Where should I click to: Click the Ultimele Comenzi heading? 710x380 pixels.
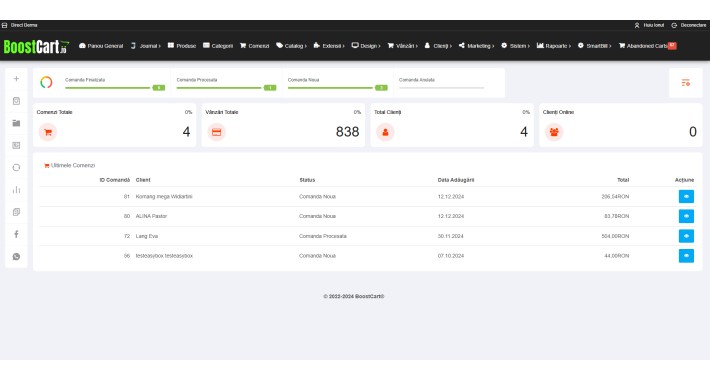point(73,166)
